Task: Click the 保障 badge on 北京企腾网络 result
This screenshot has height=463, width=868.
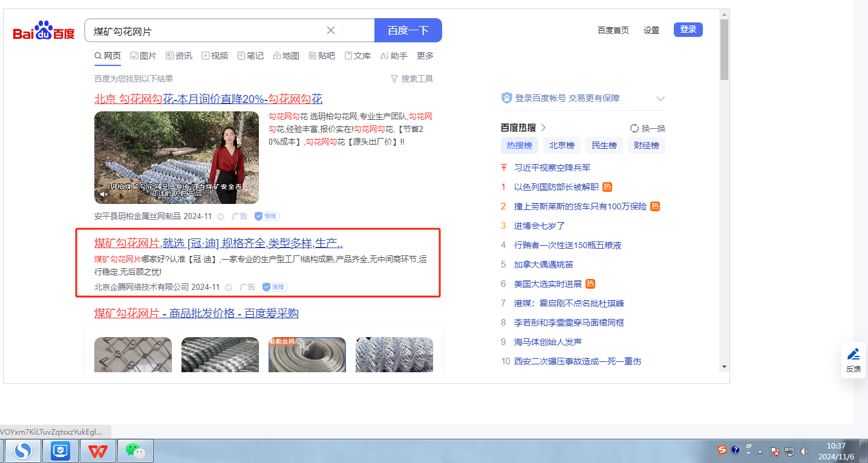Action: [x=275, y=287]
